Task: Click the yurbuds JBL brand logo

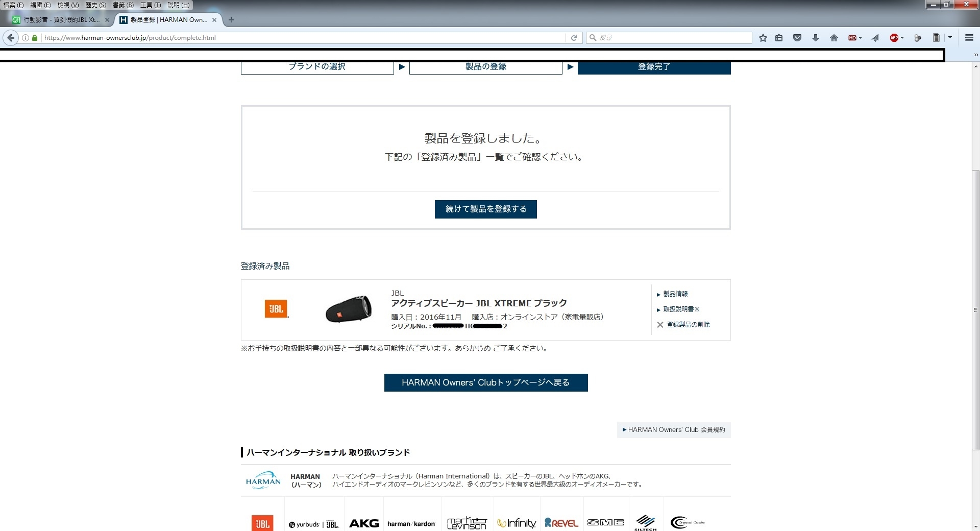Action: (313, 524)
